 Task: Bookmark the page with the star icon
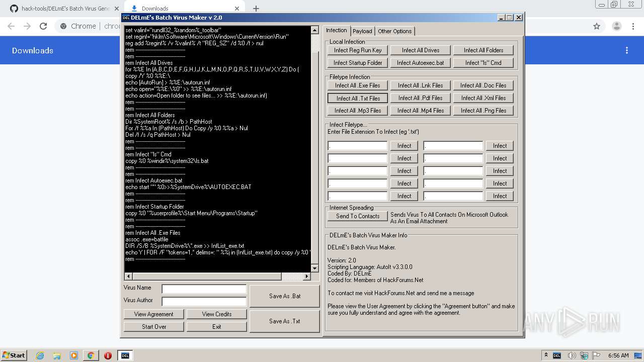tap(597, 26)
